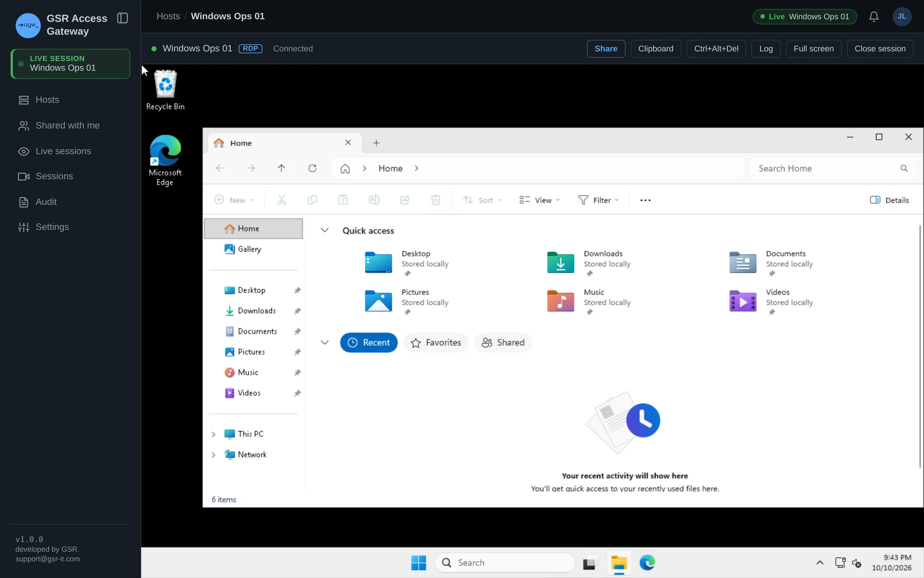Image resolution: width=924 pixels, height=578 pixels.
Task: Send Ctrl+Alt+Del to the host
Action: [x=716, y=49]
